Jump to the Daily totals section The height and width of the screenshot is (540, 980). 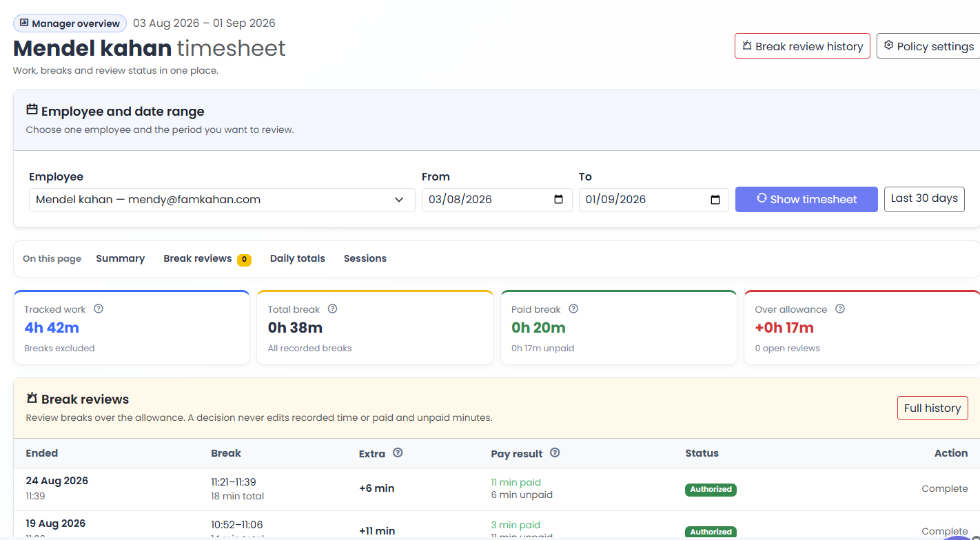click(298, 258)
